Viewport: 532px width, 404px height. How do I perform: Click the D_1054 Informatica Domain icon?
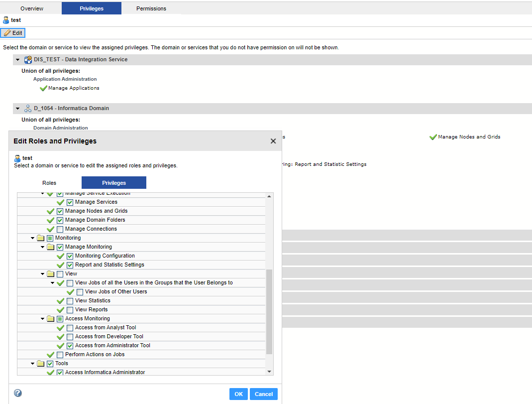click(x=28, y=108)
